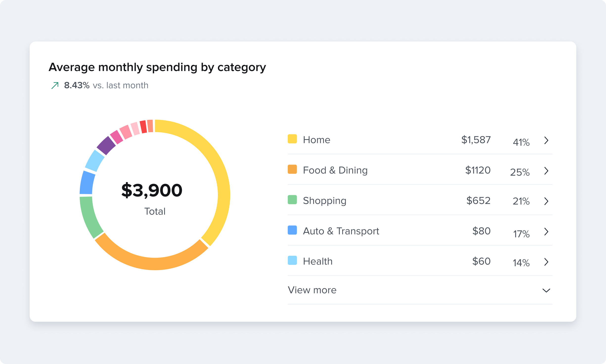Image resolution: width=606 pixels, height=364 pixels.
Task: Open Food & Dining chevron arrow
Action: 546,171
